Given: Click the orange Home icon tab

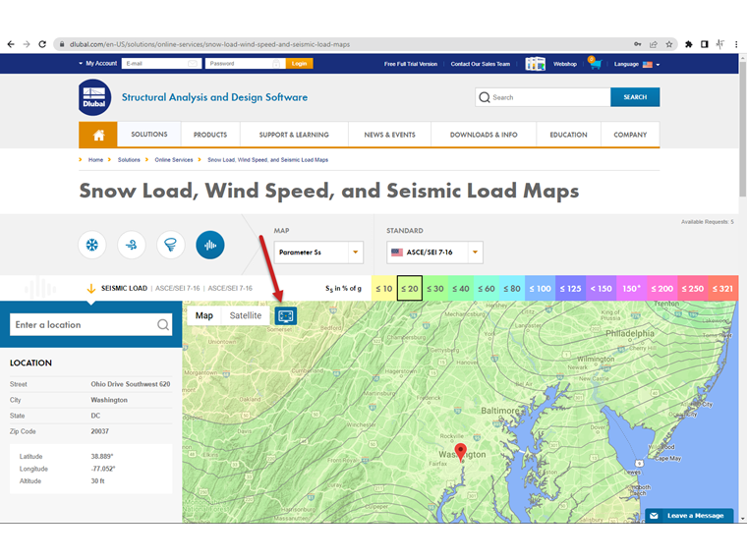Looking at the screenshot, I should pyautogui.click(x=98, y=135).
